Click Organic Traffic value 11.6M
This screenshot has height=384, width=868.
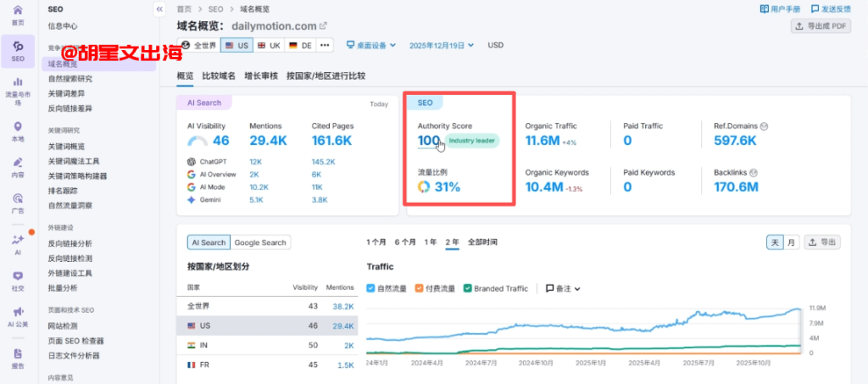click(542, 141)
